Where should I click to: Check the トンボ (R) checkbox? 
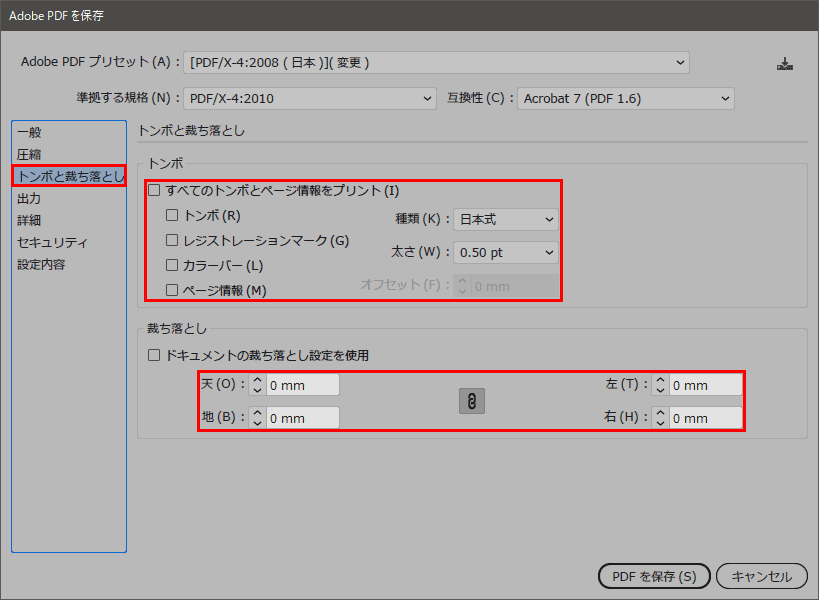click(x=172, y=215)
